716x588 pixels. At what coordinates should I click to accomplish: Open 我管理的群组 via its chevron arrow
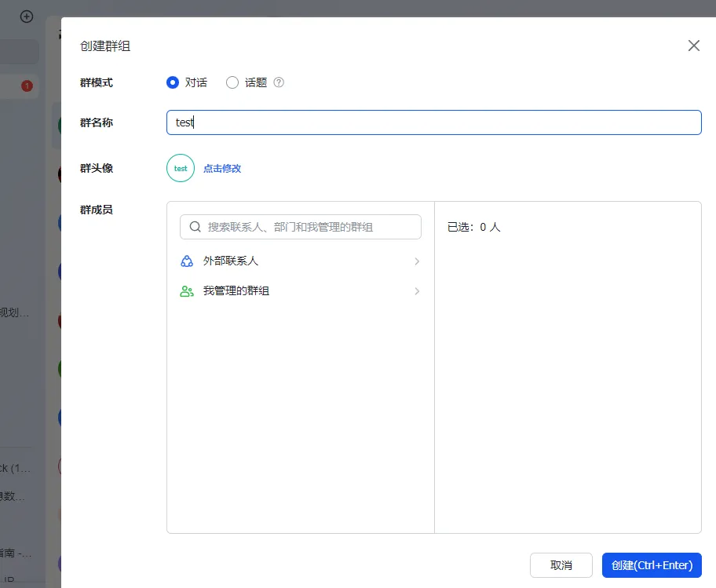(417, 290)
